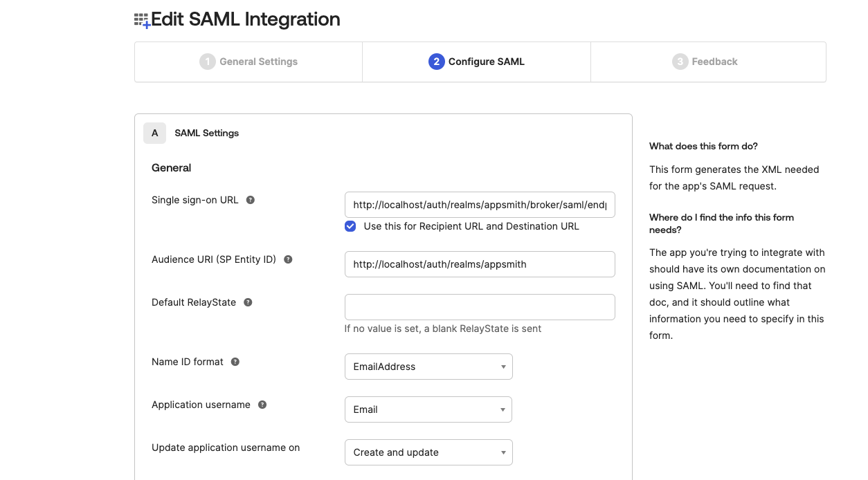This screenshot has height=480, width=868.
Task: Uncheck 'Use this for Recipient URL and Destination URL'
Action: point(350,226)
